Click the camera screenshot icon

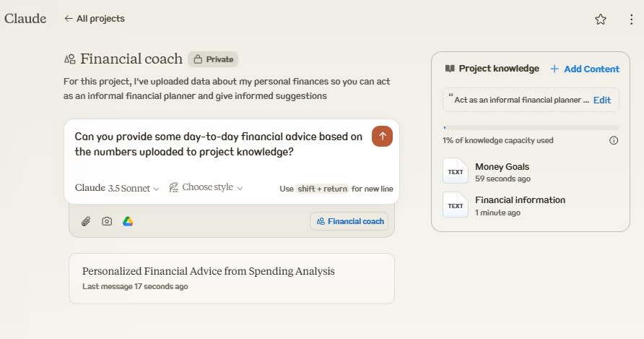[x=107, y=221]
